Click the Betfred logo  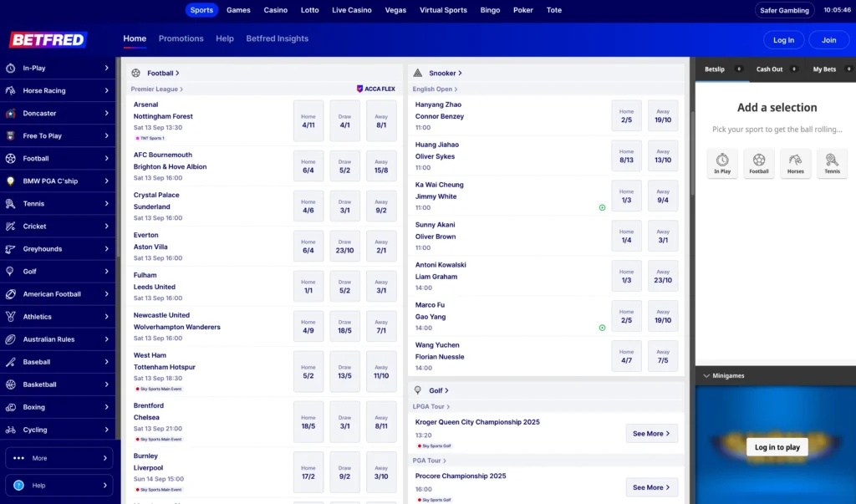click(48, 39)
